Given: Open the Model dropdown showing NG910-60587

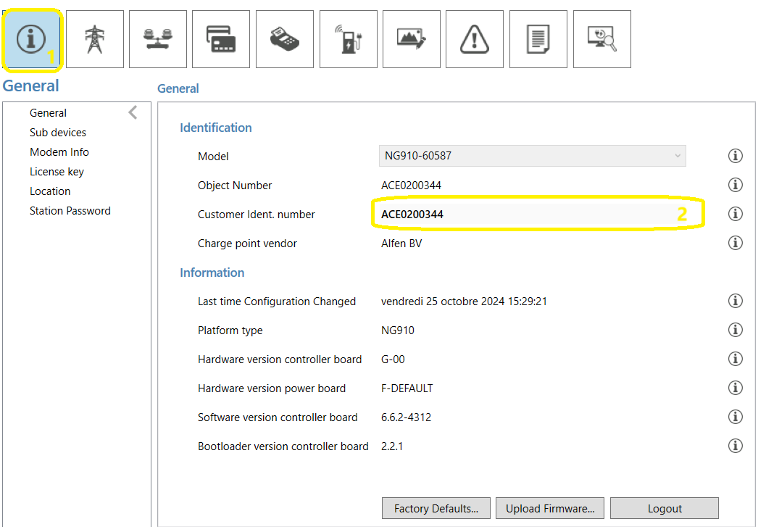Looking at the screenshot, I should [532, 155].
